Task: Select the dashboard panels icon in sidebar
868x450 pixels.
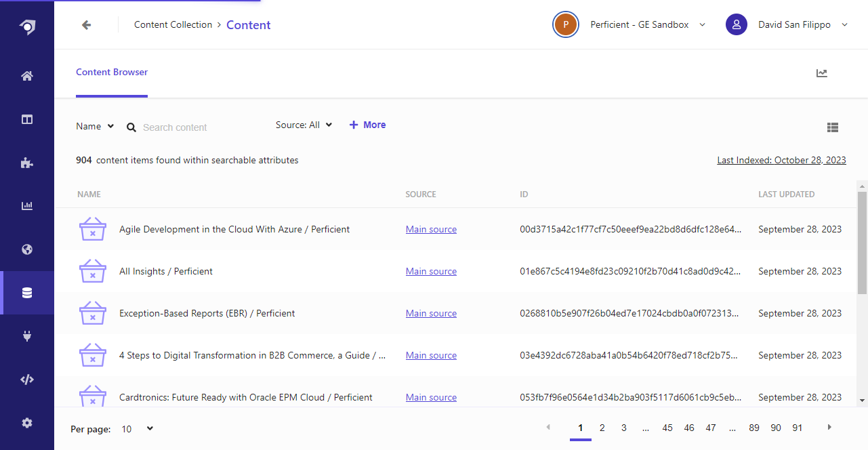Action: tap(26, 119)
